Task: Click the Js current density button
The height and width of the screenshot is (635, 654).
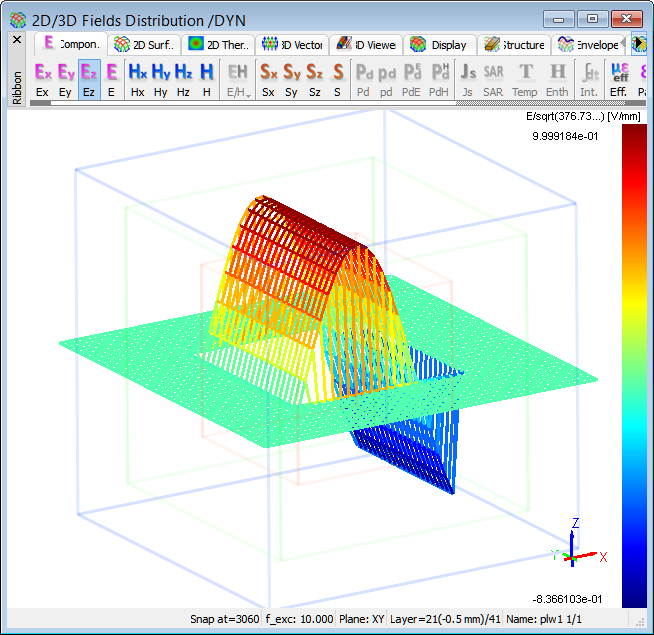Action: (467, 79)
